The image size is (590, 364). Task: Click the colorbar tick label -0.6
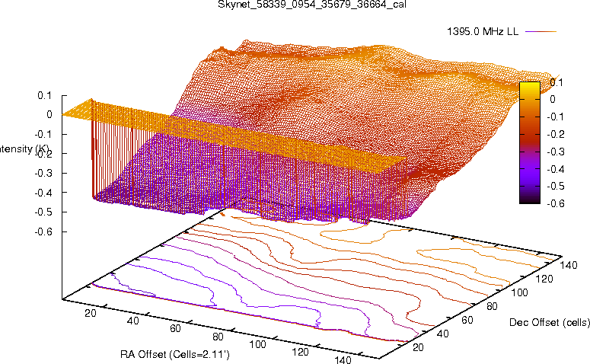(556, 203)
